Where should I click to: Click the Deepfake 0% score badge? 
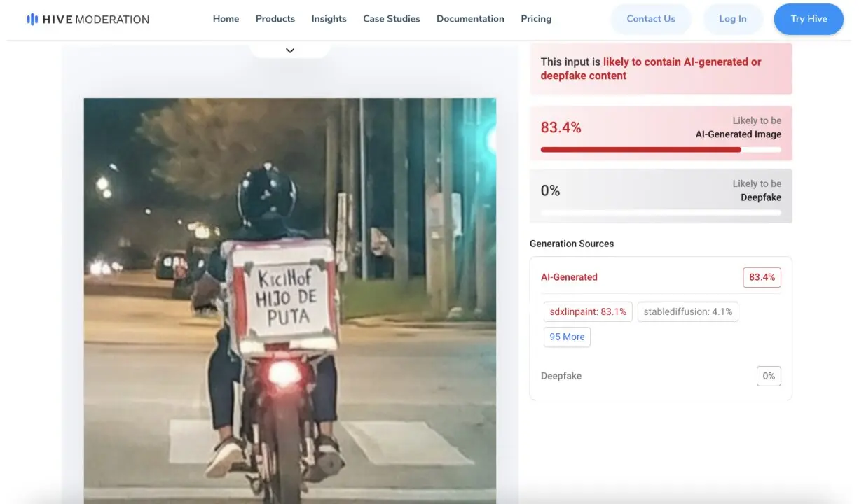769,376
